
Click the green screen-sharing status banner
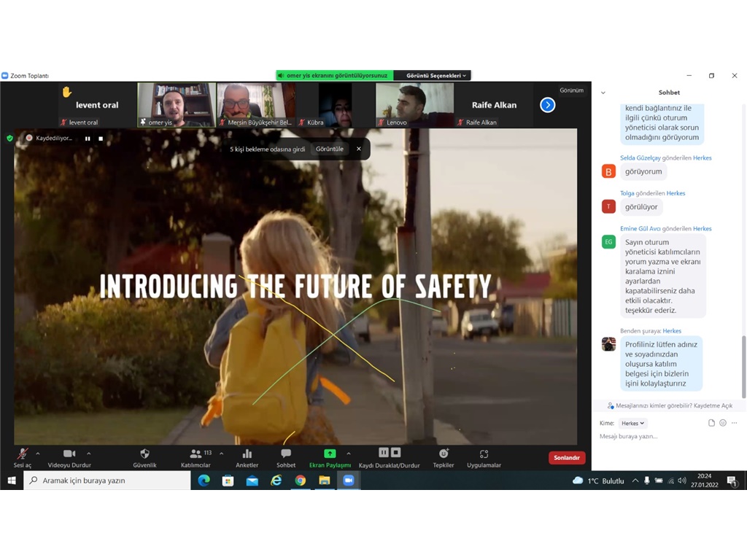click(x=335, y=75)
